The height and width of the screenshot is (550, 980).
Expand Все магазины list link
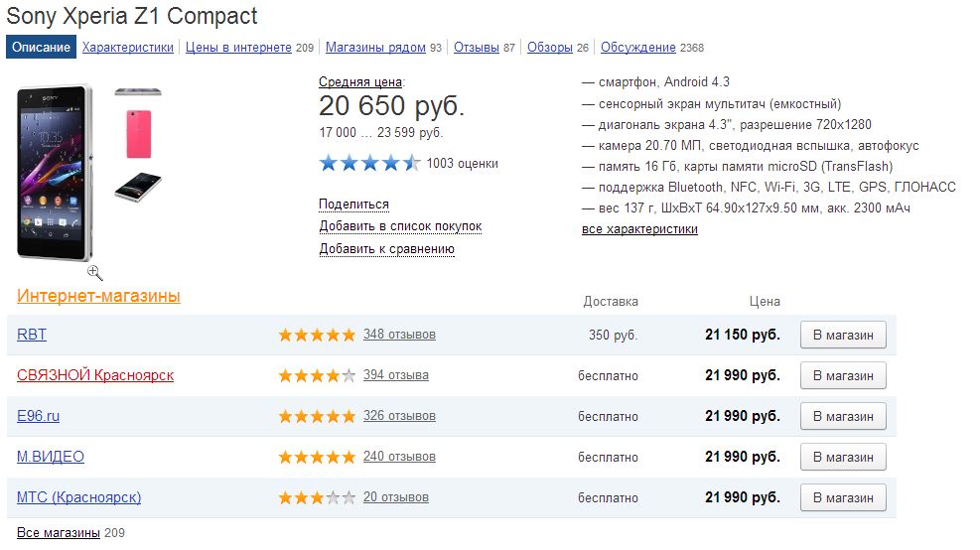pos(59,533)
